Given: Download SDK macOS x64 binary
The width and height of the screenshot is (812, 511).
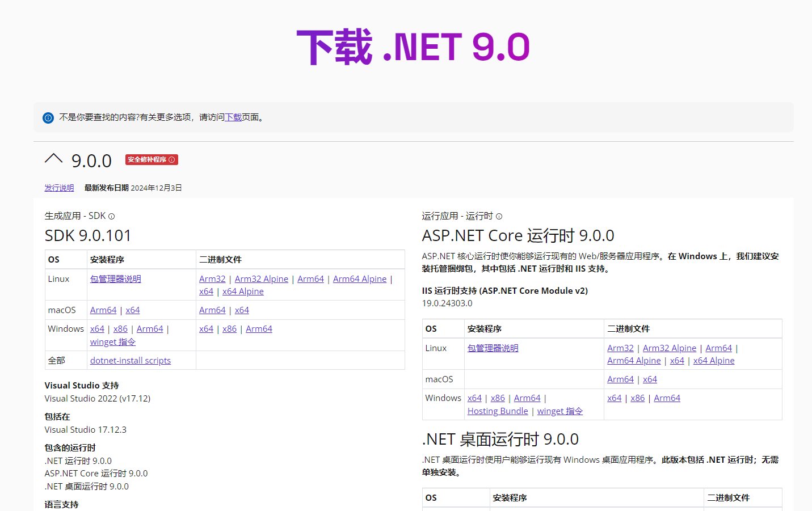Looking at the screenshot, I should [x=242, y=310].
